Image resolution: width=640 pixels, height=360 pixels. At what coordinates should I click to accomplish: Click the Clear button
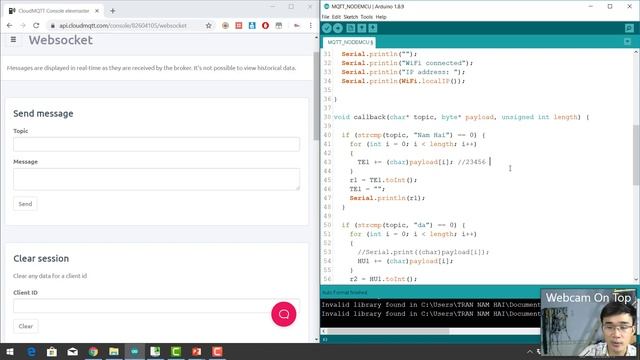(26, 326)
